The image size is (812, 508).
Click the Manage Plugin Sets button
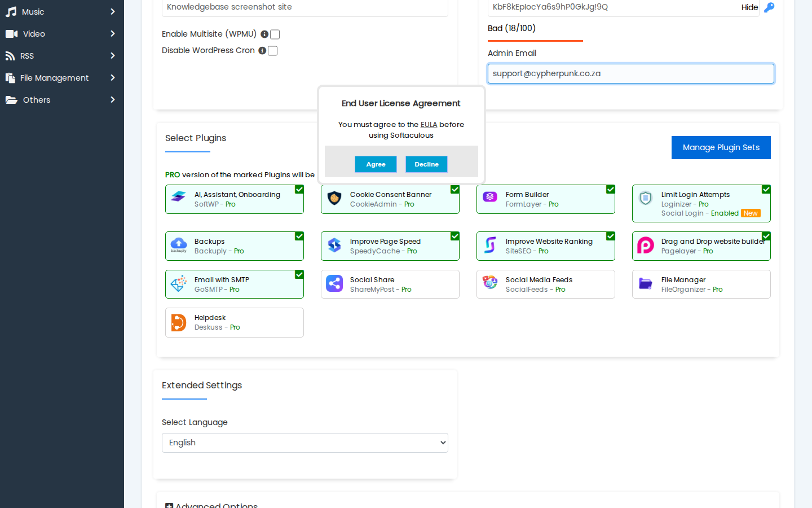coord(721,147)
